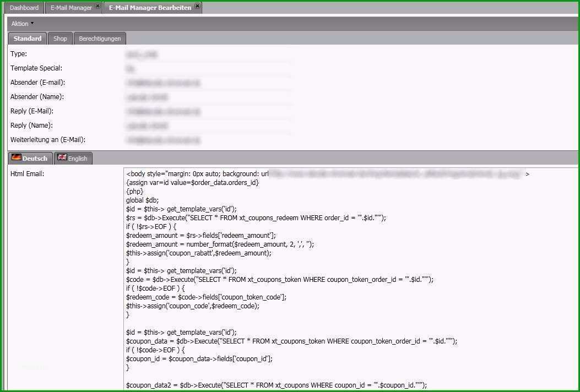
Task: Click the line selecting from xt_coupons_redeem
Action: [x=256, y=218]
